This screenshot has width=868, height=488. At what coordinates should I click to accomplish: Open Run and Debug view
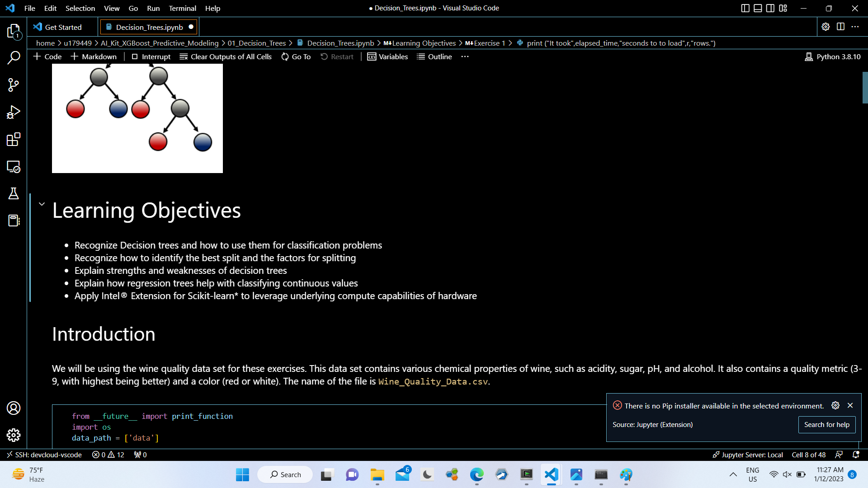[14, 112]
